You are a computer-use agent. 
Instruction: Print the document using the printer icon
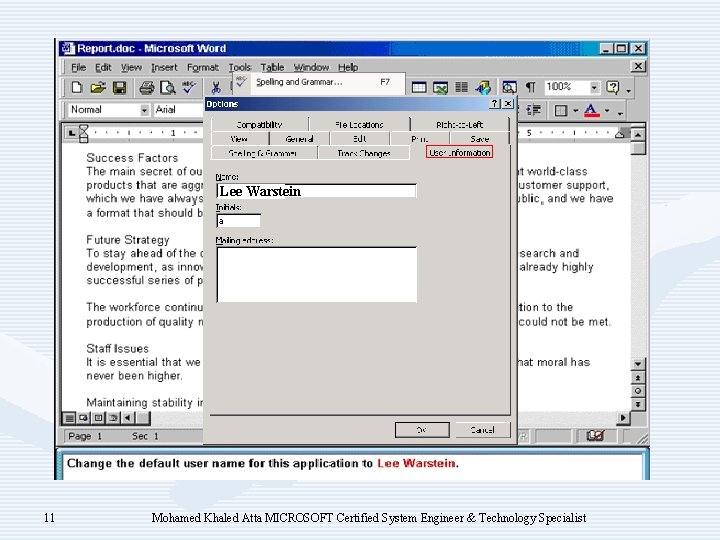[x=146, y=87]
